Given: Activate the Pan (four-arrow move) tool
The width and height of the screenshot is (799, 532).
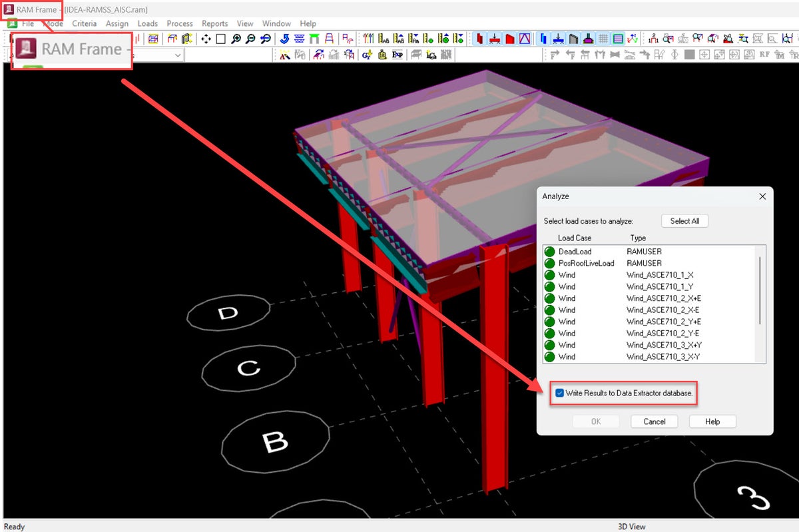Looking at the screenshot, I should (x=207, y=39).
